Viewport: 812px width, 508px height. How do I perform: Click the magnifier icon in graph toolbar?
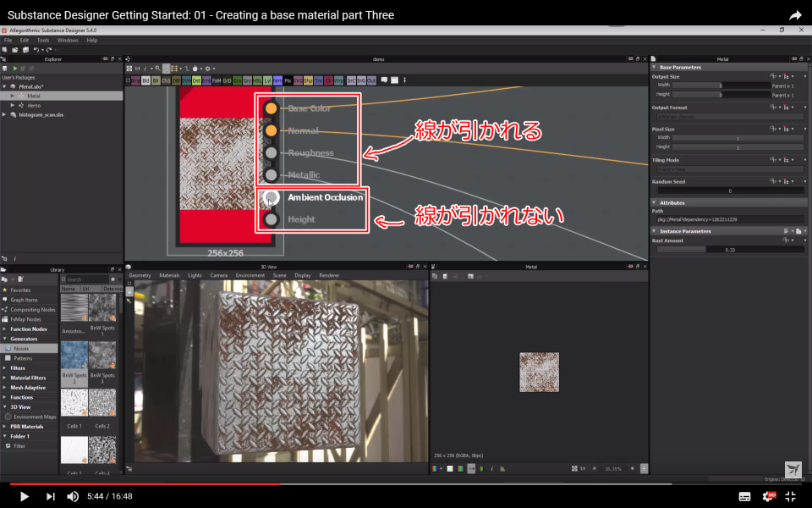tap(158, 69)
